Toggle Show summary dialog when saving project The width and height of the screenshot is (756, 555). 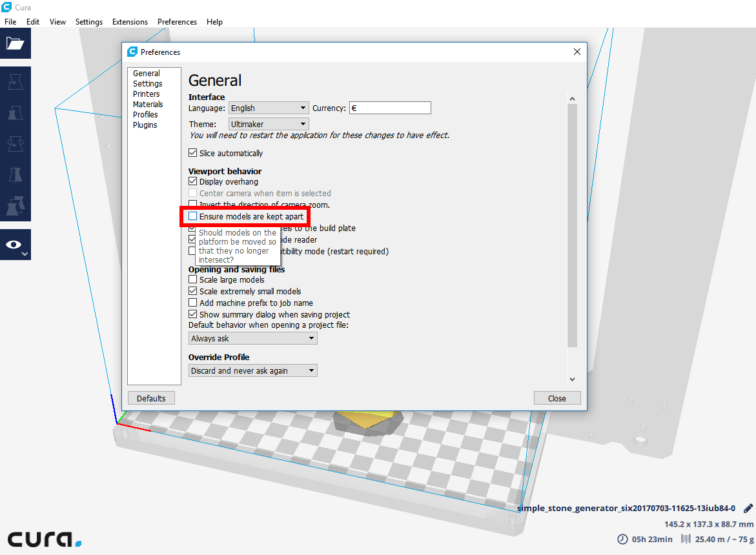coord(193,314)
